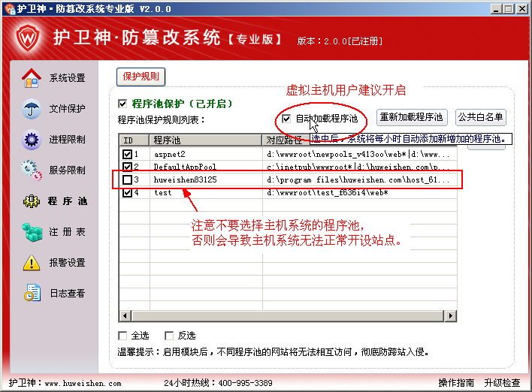
Task: Click the 程序池 sidebar icon
Action: point(32,201)
